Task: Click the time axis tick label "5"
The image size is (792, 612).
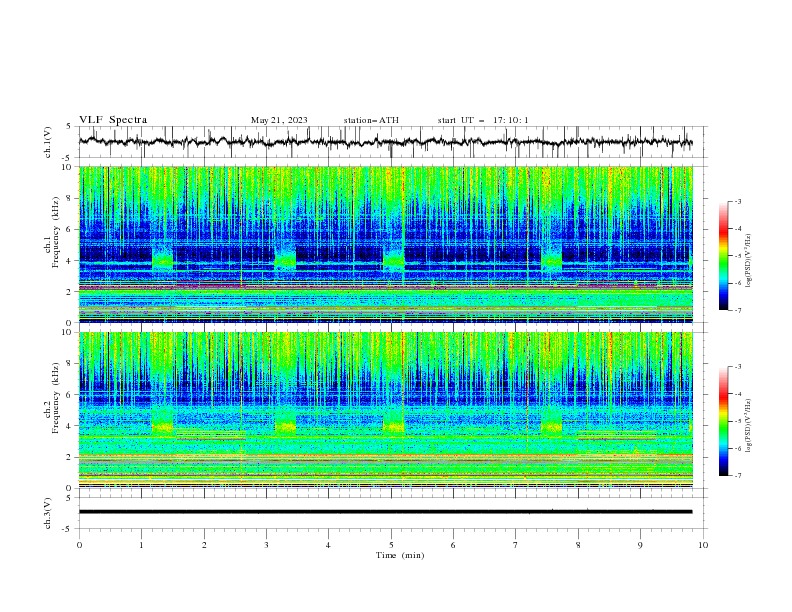Action: click(391, 545)
